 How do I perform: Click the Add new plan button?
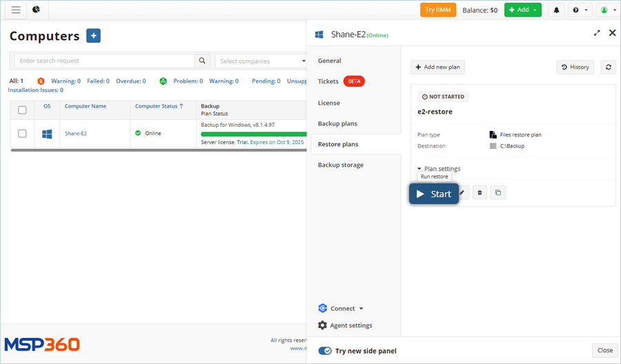[437, 67]
